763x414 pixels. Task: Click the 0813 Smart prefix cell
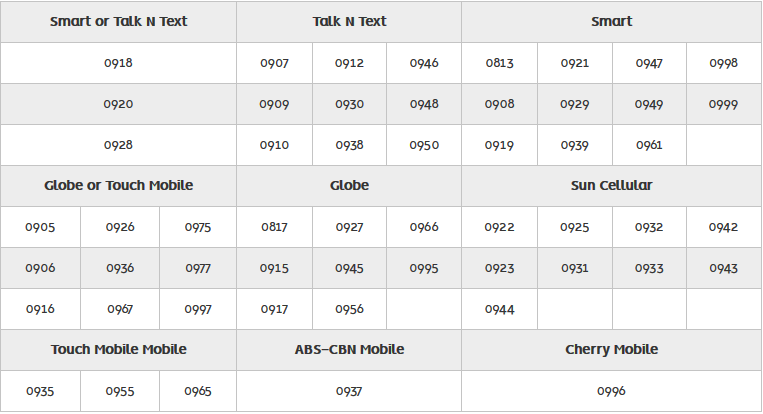[x=499, y=63]
